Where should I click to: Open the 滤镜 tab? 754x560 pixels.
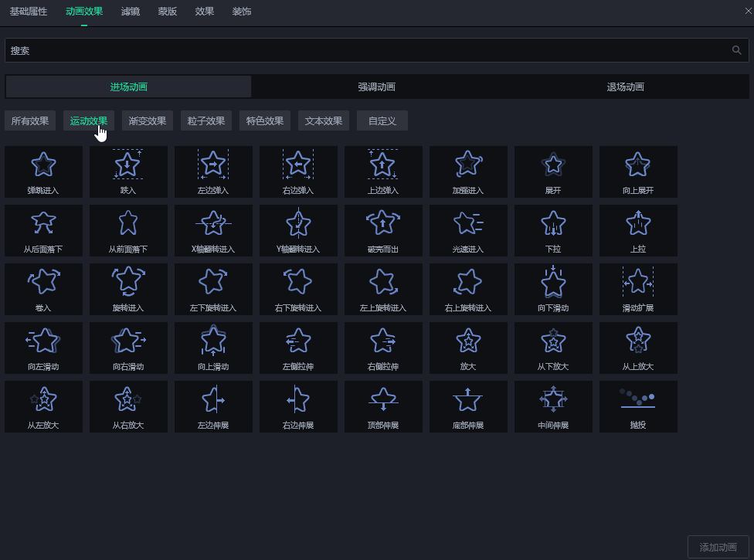[131, 12]
